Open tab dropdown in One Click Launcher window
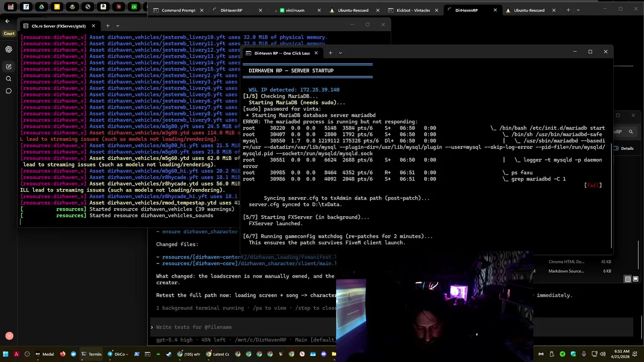 click(340, 53)
